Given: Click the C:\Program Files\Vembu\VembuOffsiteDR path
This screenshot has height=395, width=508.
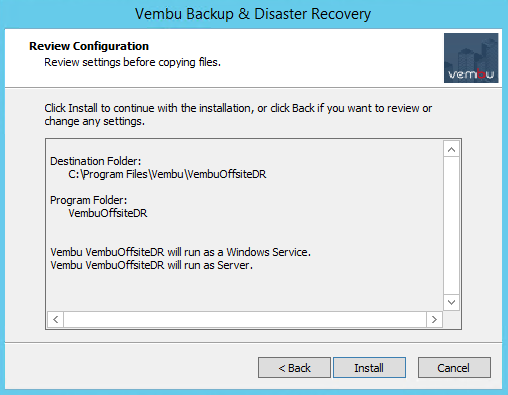Looking at the screenshot, I should (x=167, y=174).
